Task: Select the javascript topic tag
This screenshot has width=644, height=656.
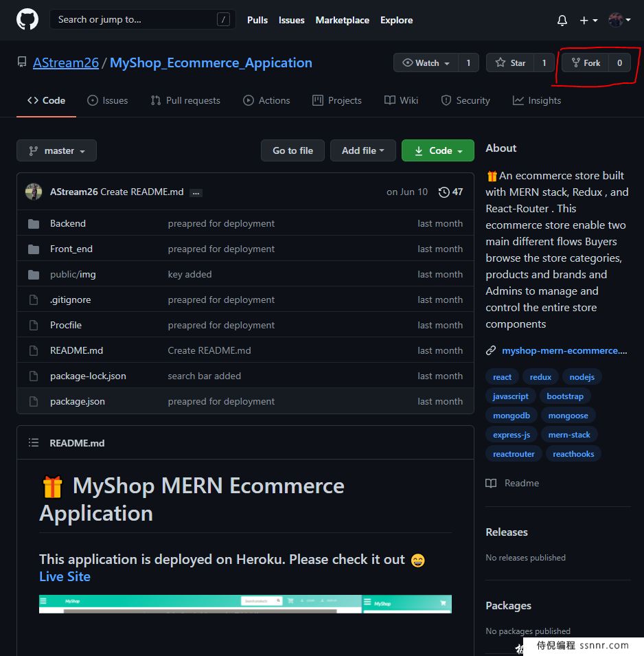Action: click(x=510, y=396)
